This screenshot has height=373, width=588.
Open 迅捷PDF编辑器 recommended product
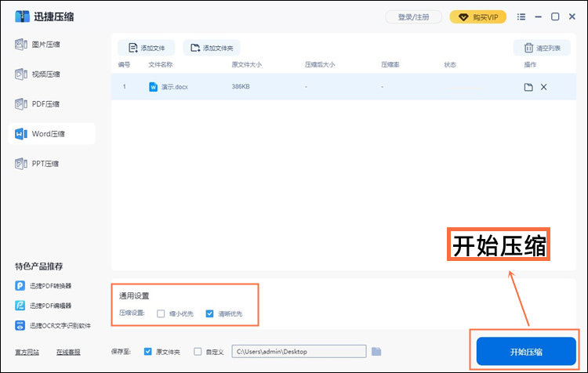coord(43,306)
